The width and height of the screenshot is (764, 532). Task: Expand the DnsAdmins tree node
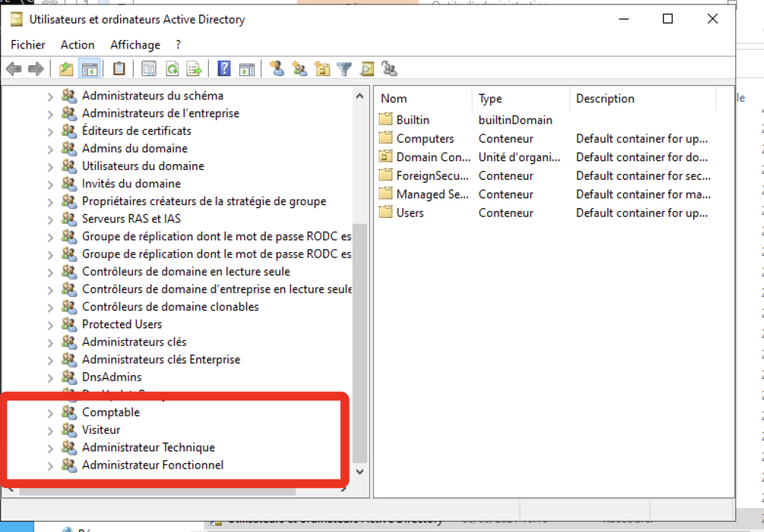pyautogui.click(x=51, y=378)
